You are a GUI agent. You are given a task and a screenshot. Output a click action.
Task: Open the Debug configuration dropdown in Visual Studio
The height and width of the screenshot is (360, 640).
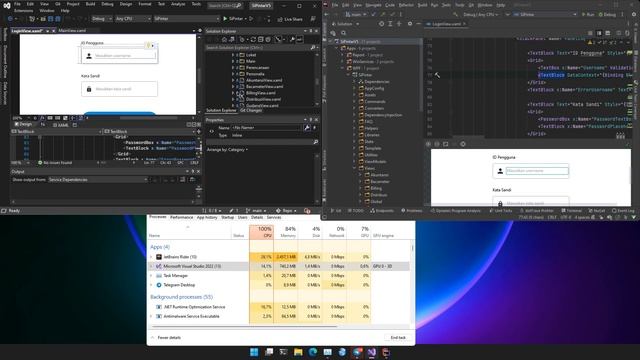[x=102, y=19]
